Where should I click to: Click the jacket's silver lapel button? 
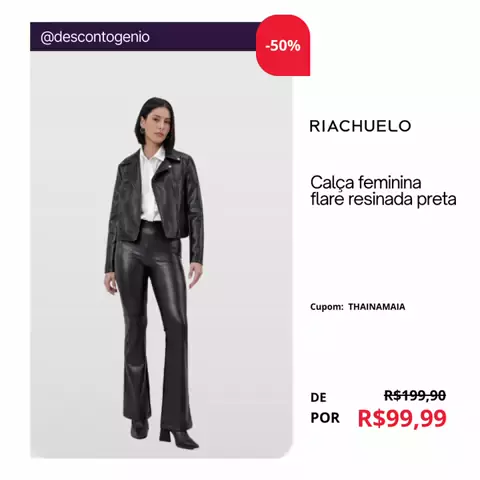point(170,166)
